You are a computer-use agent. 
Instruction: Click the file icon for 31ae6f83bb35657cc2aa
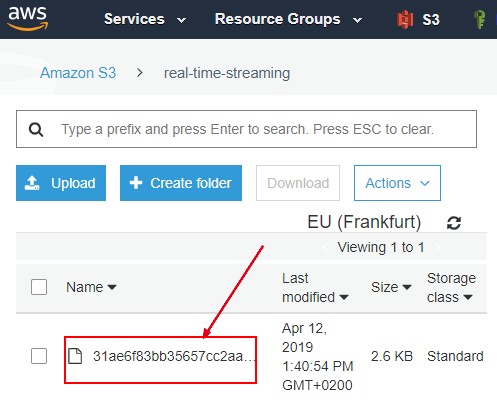tap(75, 356)
